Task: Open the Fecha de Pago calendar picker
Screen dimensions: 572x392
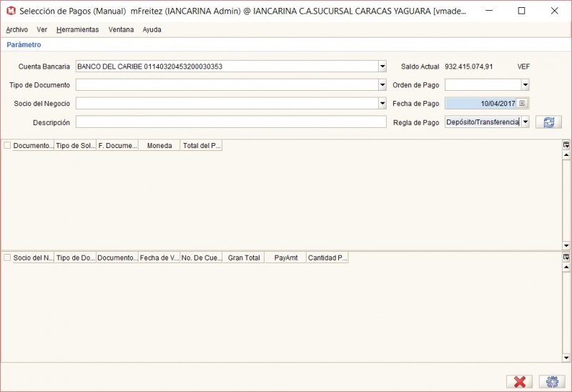Action: (522, 103)
